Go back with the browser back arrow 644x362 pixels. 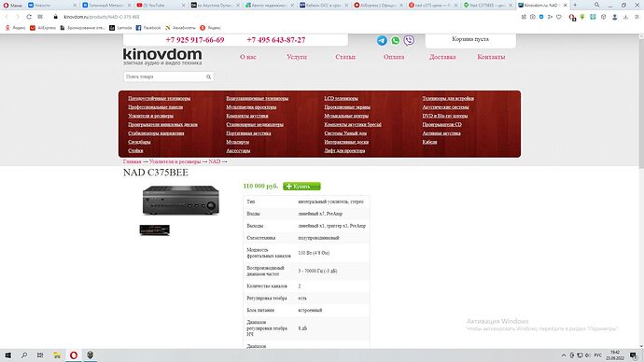[x=7, y=17]
